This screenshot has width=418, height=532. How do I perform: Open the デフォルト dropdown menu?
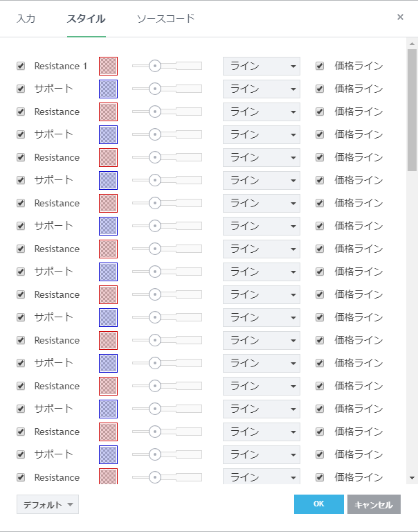(x=48, y=504)
